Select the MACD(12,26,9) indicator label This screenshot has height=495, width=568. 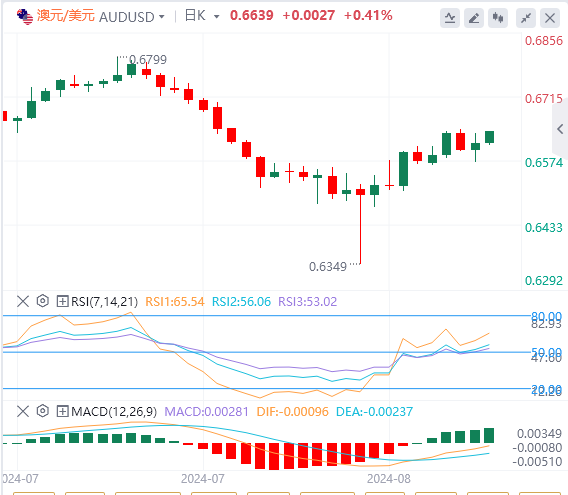[x=114, y=412]
